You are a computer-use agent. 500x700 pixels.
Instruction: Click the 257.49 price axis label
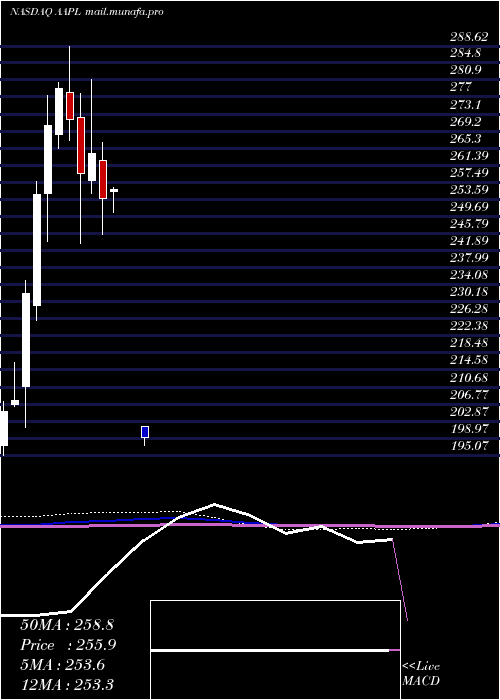pyautogui.click(x=469, y=173)
